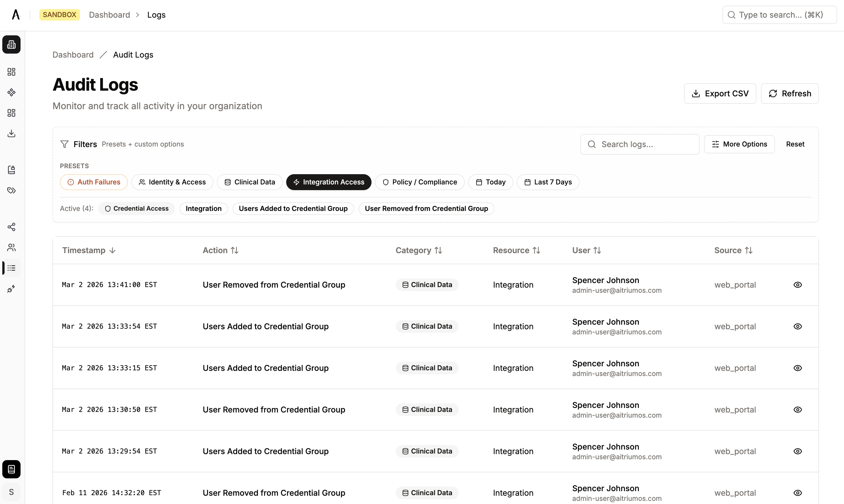
Task: Toggle the Auth Failures preset filter
Action: (x=94, y=182)
